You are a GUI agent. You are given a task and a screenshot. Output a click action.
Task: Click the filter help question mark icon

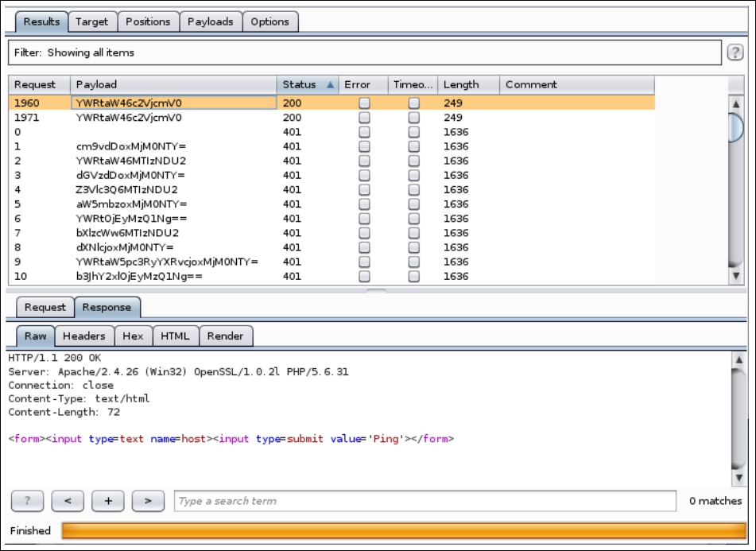[x=735, y=52]
